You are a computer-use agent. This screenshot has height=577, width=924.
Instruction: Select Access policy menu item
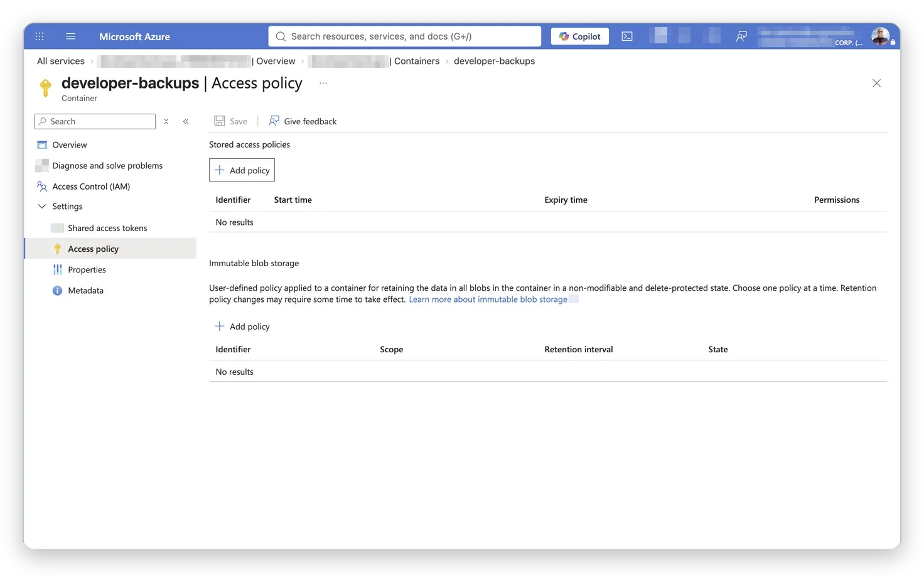[110, 249]
